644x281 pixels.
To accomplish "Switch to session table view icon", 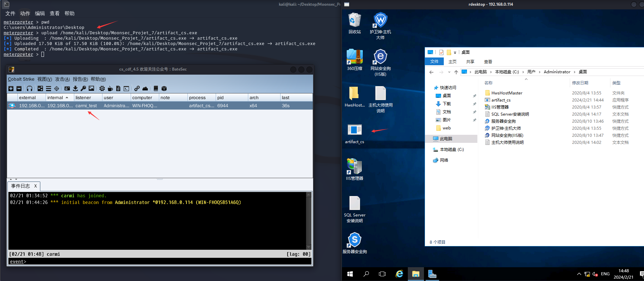I will (x=49, y=89).
